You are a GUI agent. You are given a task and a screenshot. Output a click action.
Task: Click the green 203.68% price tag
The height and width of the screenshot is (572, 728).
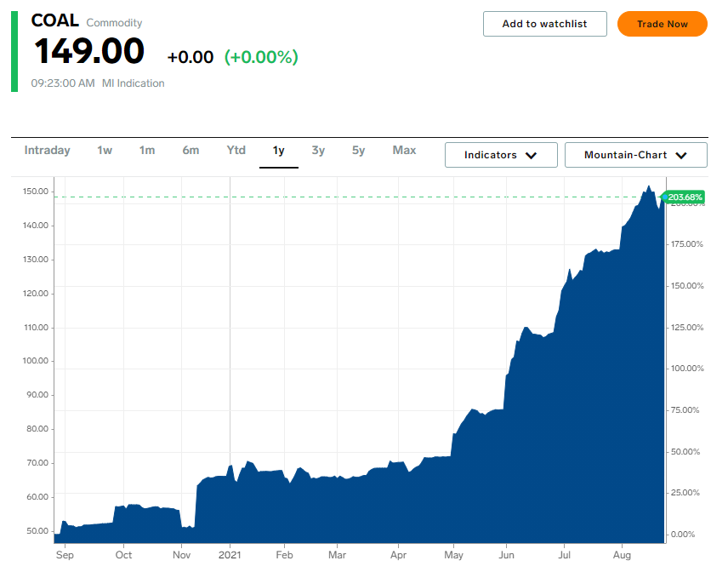(x=685, y=197)
